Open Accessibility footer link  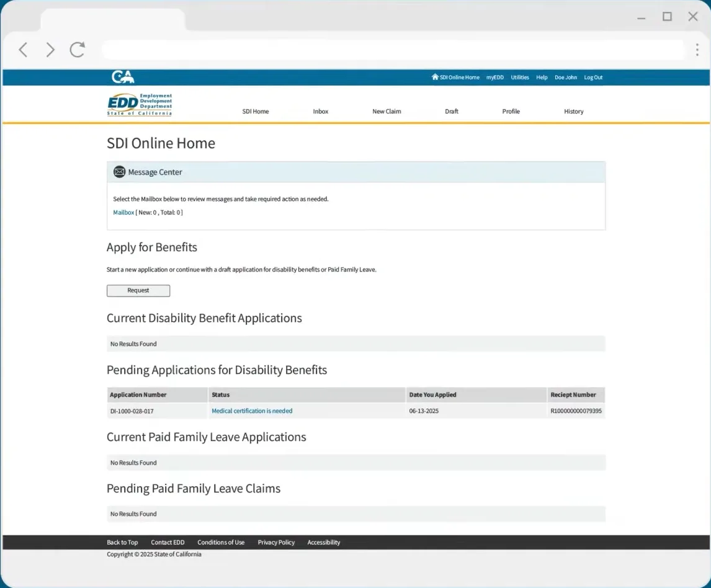click(x=323, y=542)
